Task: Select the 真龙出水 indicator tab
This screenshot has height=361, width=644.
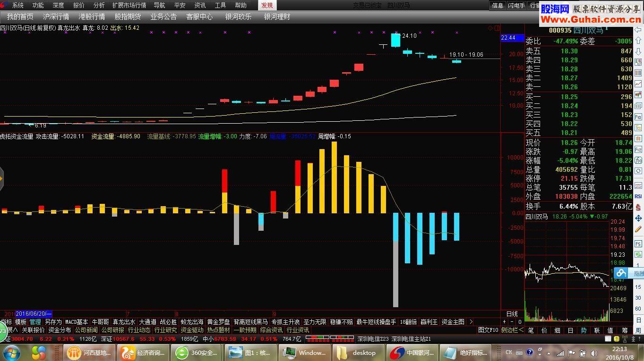Action: pyautogui.click(x=123, y=322)
